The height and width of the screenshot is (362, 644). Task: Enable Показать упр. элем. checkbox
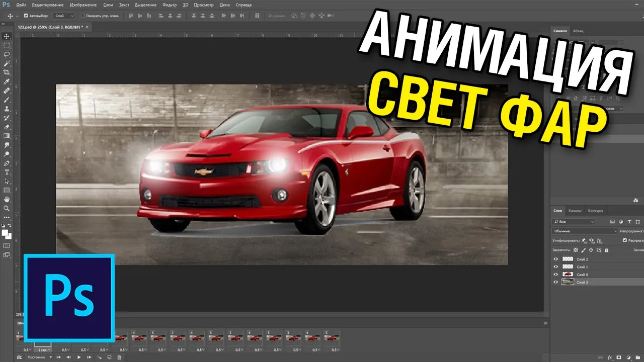coord(84,16)
